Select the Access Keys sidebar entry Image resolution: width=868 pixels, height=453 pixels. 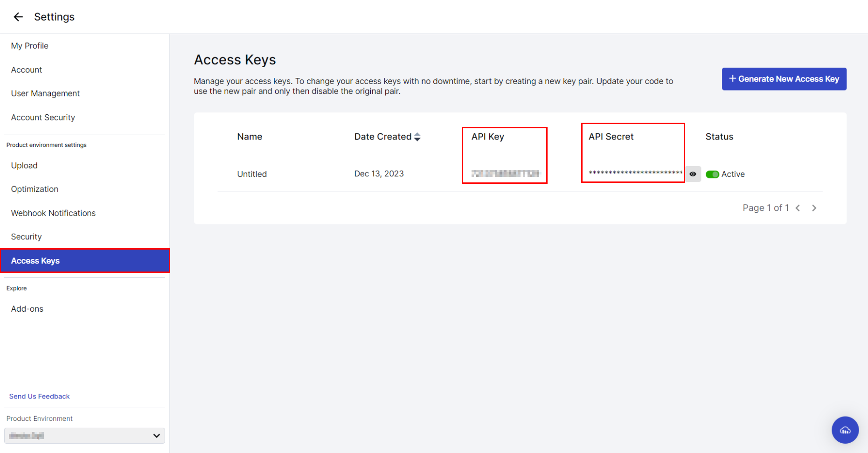click(35, 260)
